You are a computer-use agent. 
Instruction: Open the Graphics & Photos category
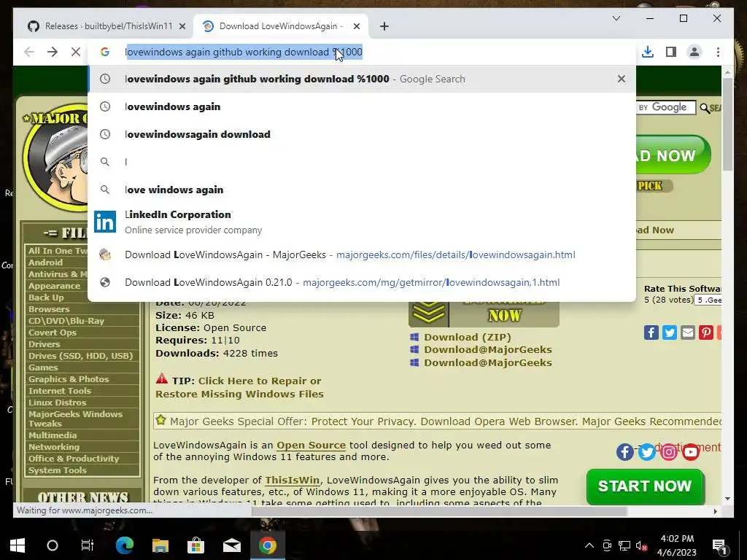tap(69, 379)
